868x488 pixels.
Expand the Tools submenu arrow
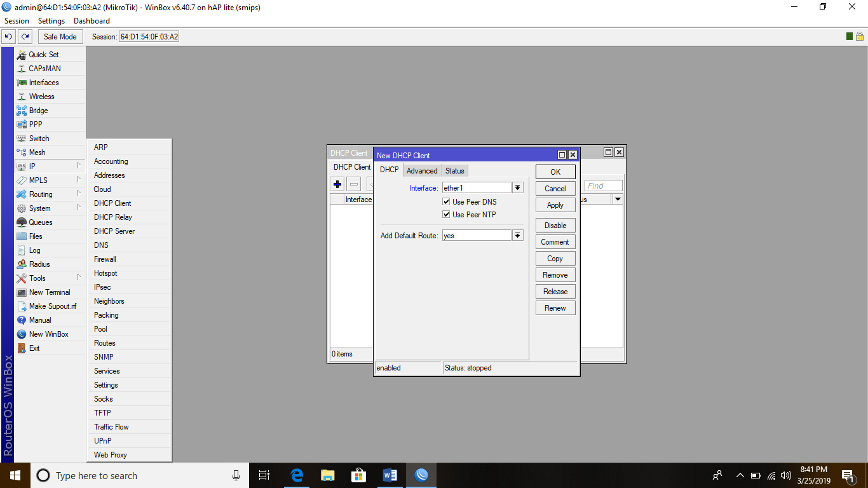(79, 278)
